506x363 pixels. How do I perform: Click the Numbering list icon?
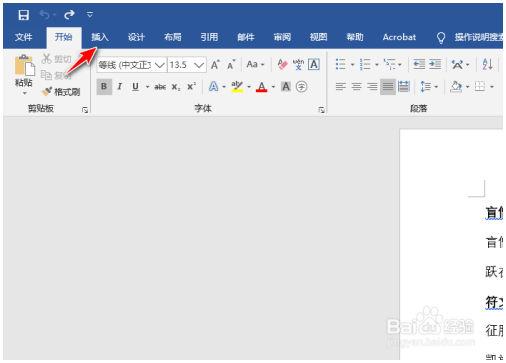pyautogui.click(x=365, y=64)
